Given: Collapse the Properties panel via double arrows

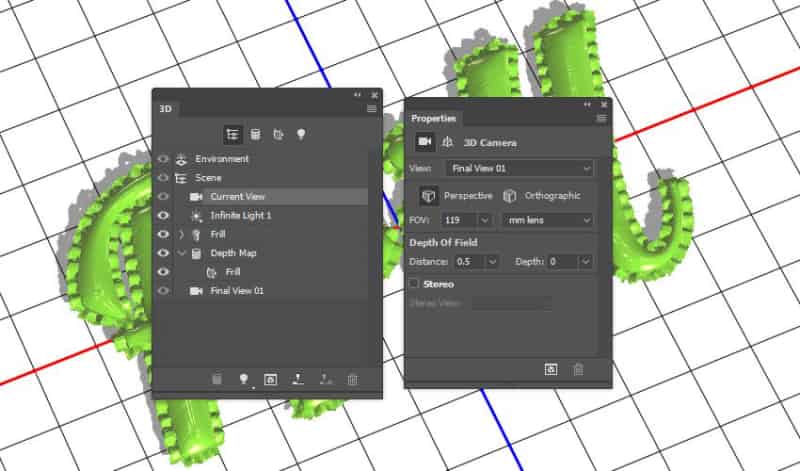Looking at the screenshot, I should [x=587, y=104].
